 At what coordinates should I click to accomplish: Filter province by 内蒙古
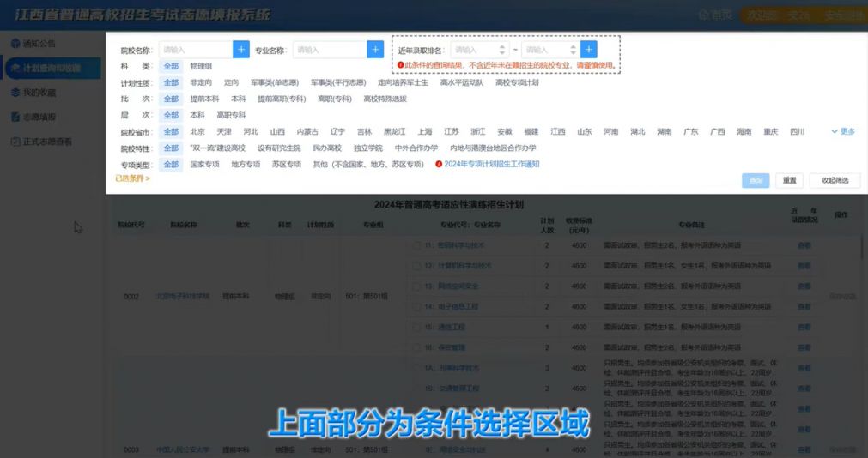point(307,131)
